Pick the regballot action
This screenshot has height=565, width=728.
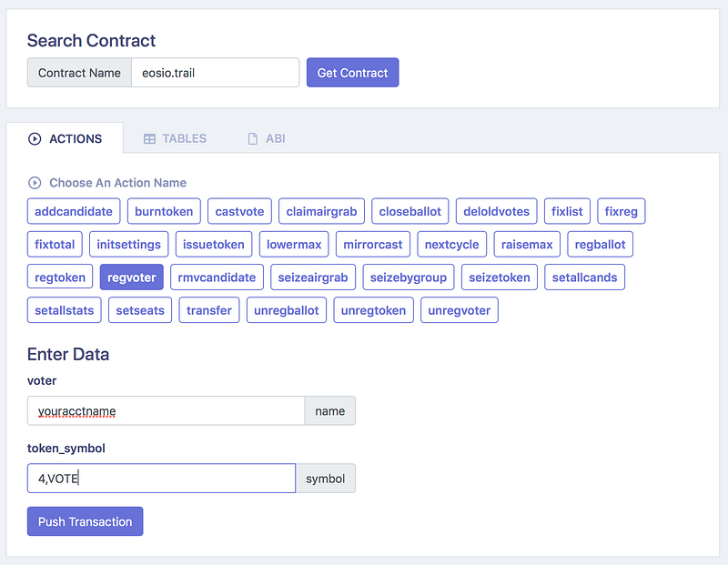point(600,244)
